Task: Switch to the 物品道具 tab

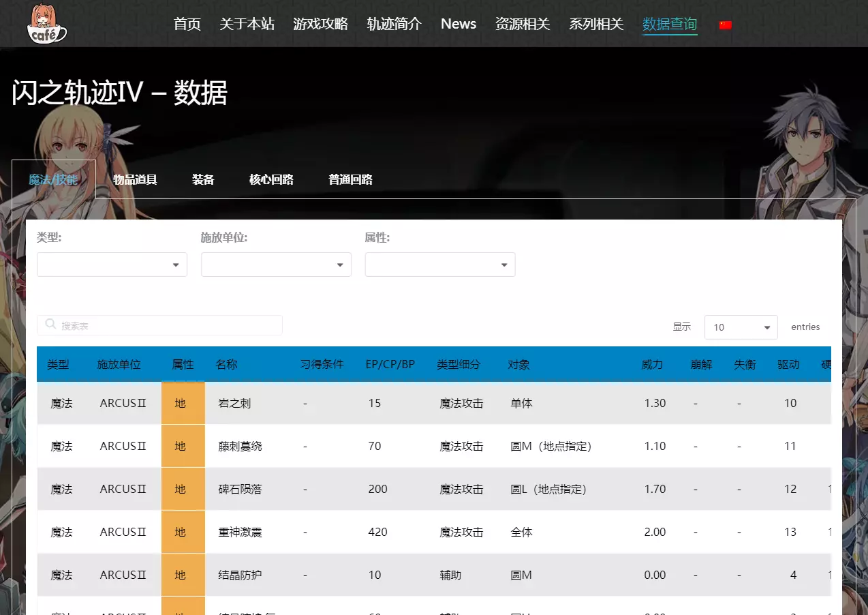Action: [136, 180]
